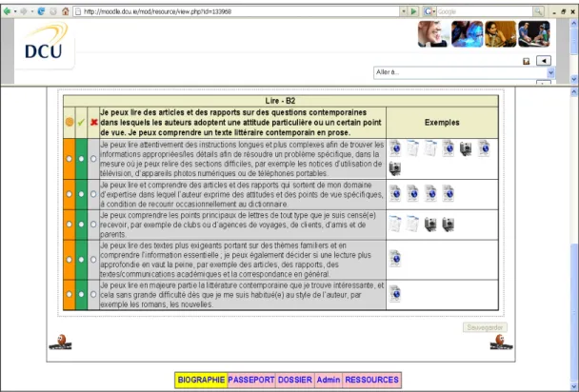Select grey radio for the lettres de tout type row
The image size is (579, 392).
(x=93, y=225)
